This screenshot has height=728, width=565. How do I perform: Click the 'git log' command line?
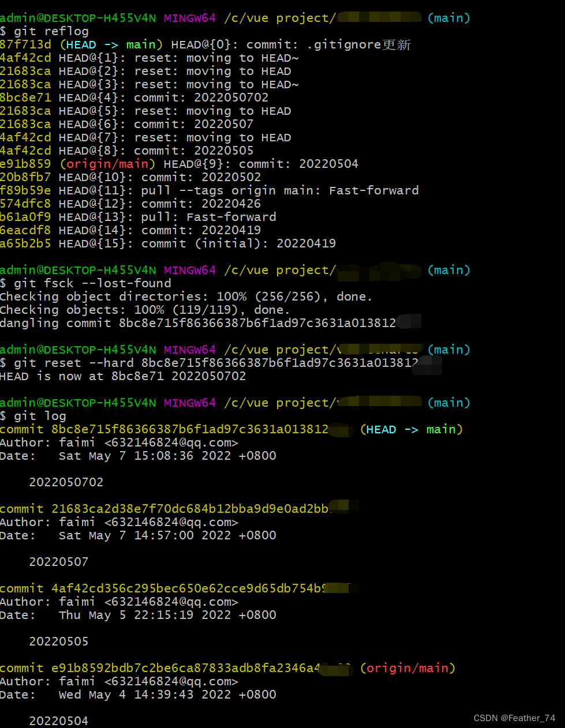(x=33, y=416)
